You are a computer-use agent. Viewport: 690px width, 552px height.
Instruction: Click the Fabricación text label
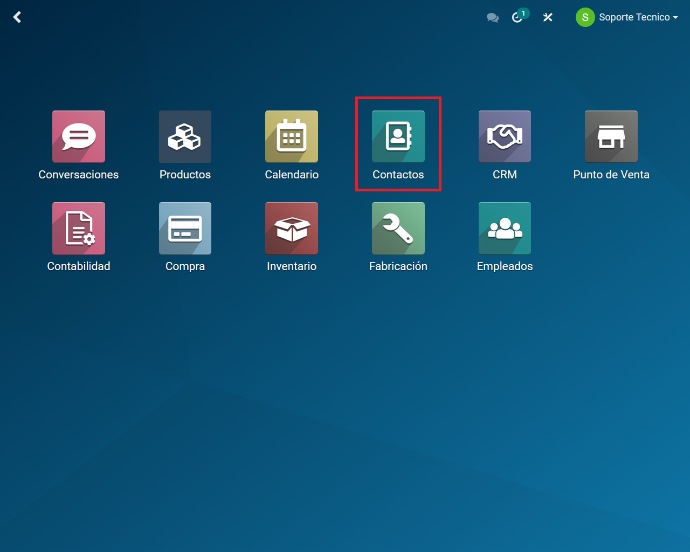click(398, 267)
